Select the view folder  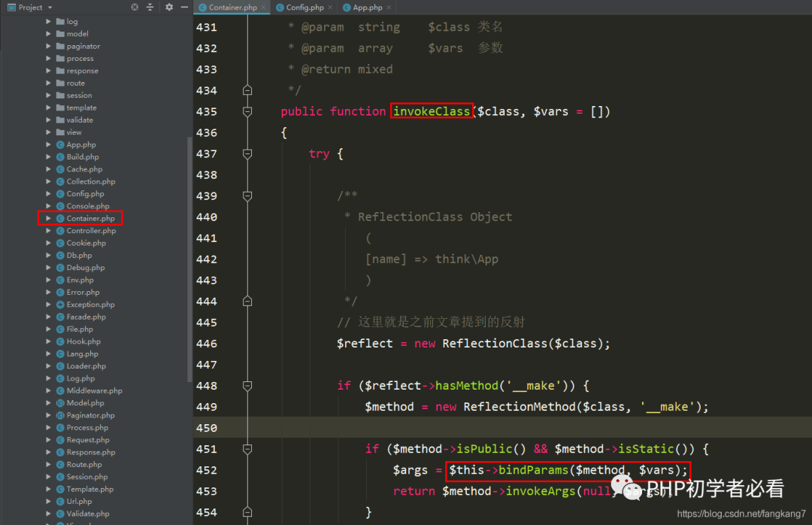pyautogui.click(x=74, y=132)
